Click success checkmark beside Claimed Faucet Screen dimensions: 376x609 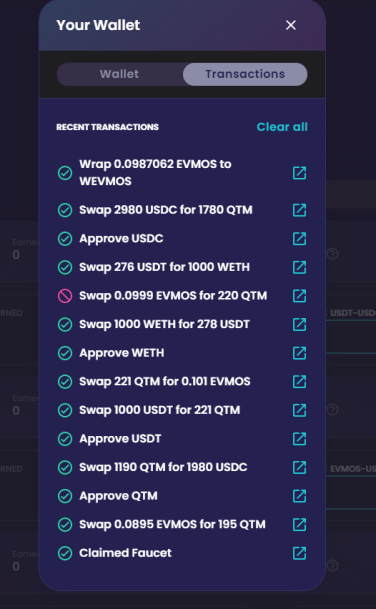(65, 553)
